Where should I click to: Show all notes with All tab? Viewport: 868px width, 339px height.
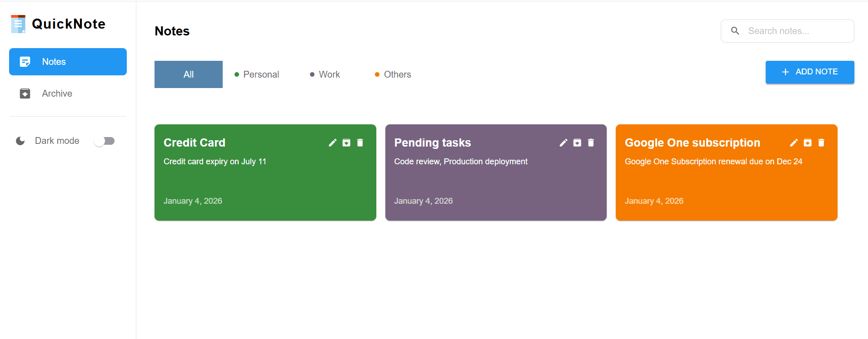[x=189, y=74]
